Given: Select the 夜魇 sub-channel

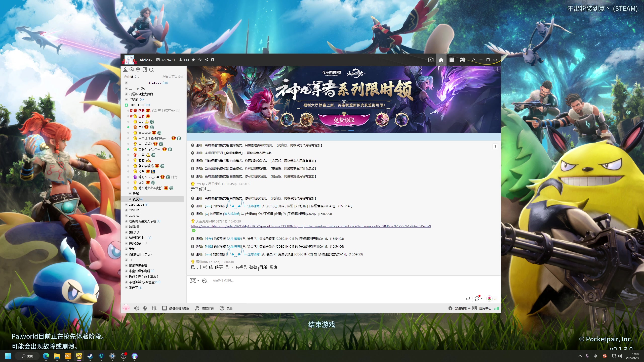Looking at the screenshot, I should click(136, 199).
